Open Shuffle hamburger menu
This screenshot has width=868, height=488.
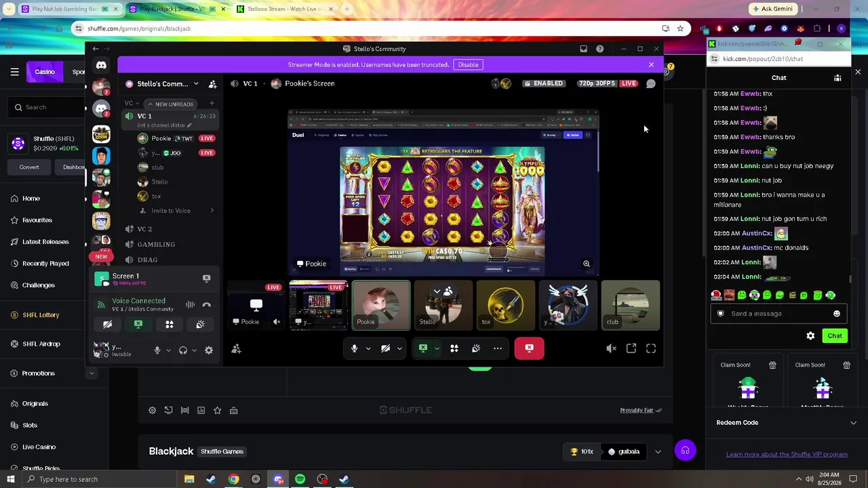14,72
